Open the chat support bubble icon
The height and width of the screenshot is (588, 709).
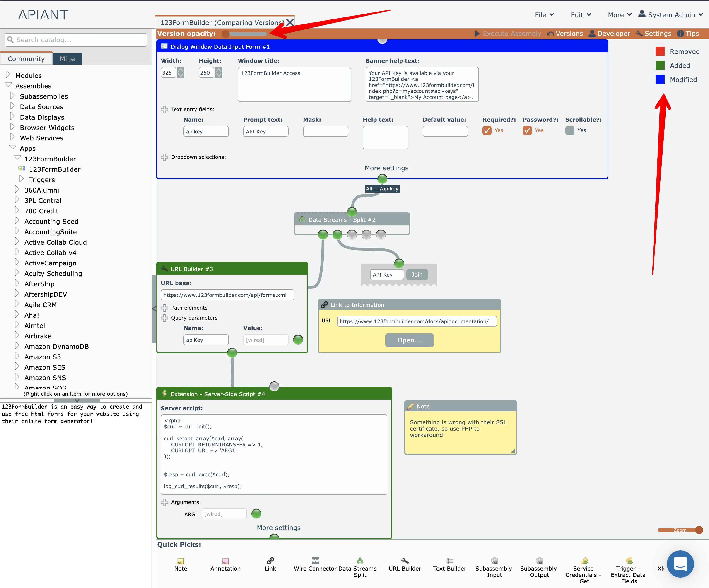[680, 564]
